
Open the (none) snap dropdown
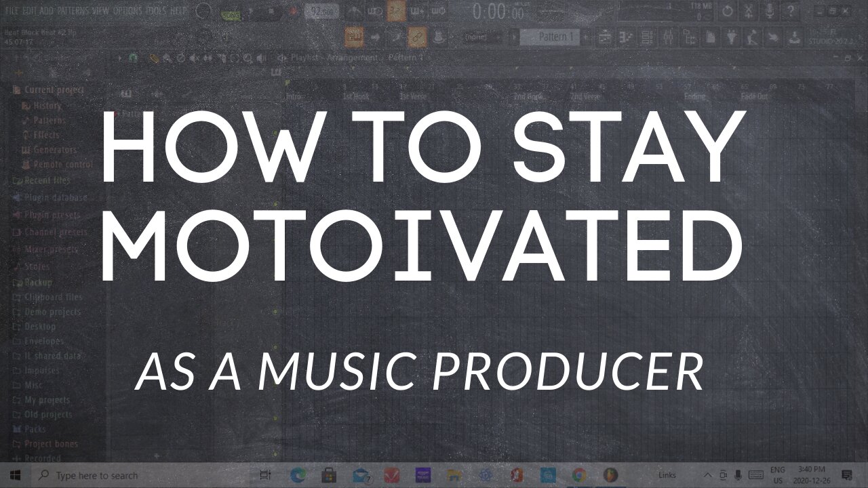tap(483, 37)
